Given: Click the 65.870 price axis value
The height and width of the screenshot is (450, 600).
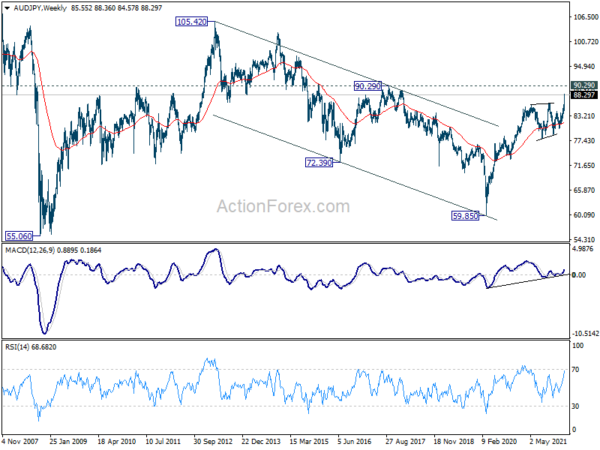Looking at the screenshot, I should 584,190.
